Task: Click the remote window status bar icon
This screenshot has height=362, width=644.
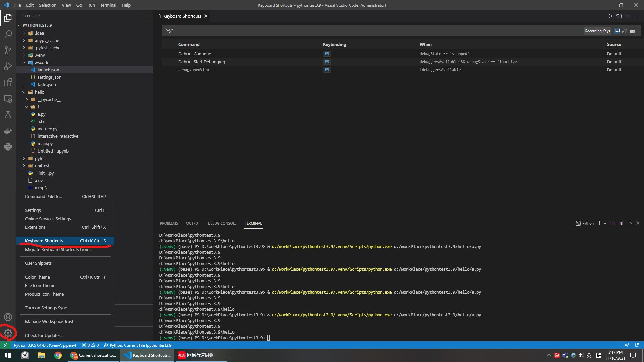Action: [6, 345]
